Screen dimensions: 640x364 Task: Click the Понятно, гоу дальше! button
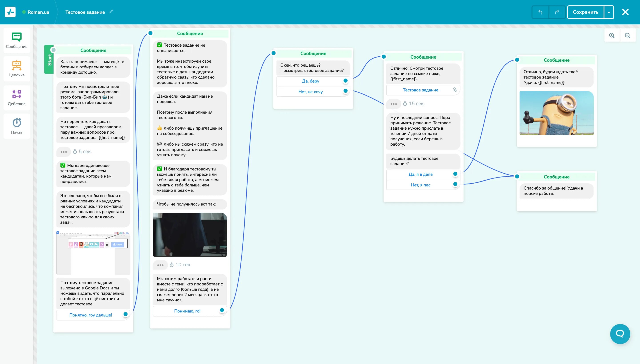pos(91,315)
